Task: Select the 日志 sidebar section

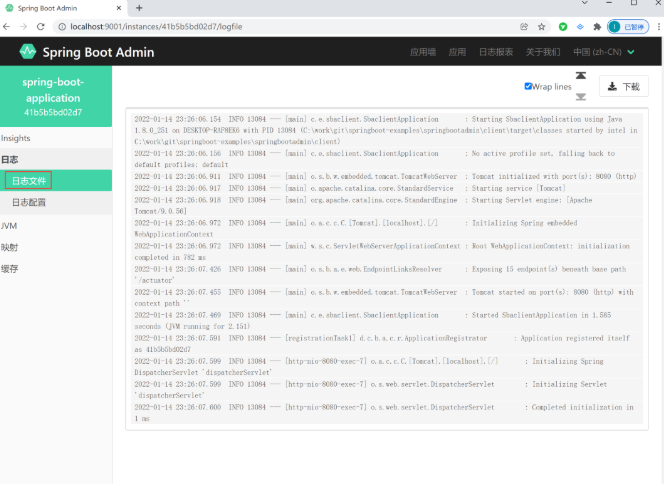Action: point(56,160)
